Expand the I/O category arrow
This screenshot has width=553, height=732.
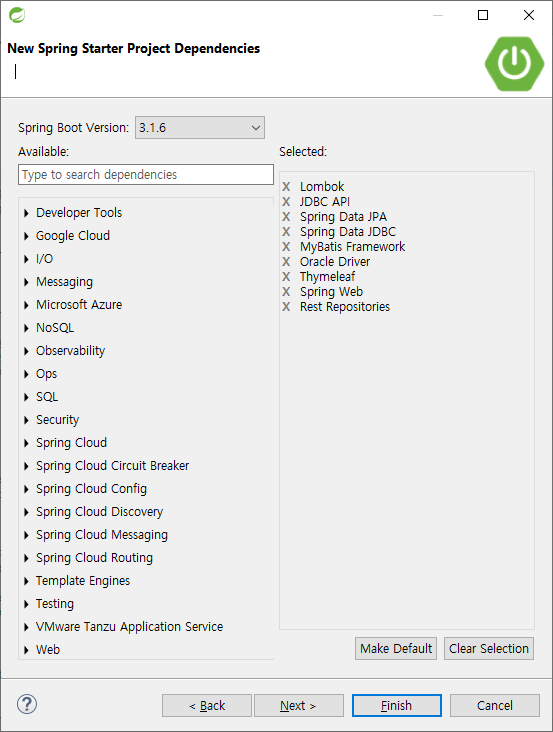tap(26, 259)
